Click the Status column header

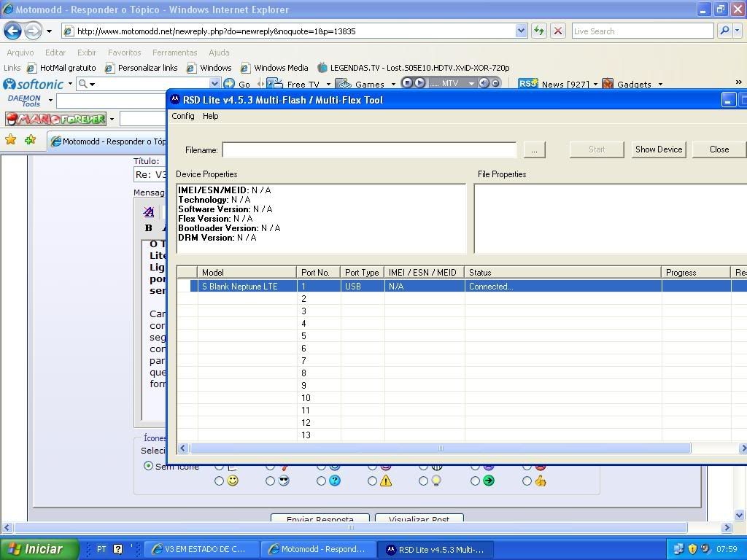point(562,273)
